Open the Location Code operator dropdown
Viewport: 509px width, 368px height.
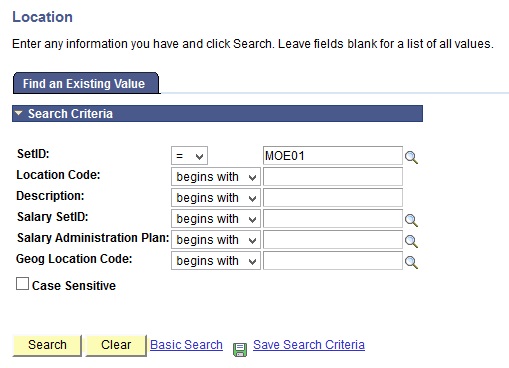[x=216, y=177]
